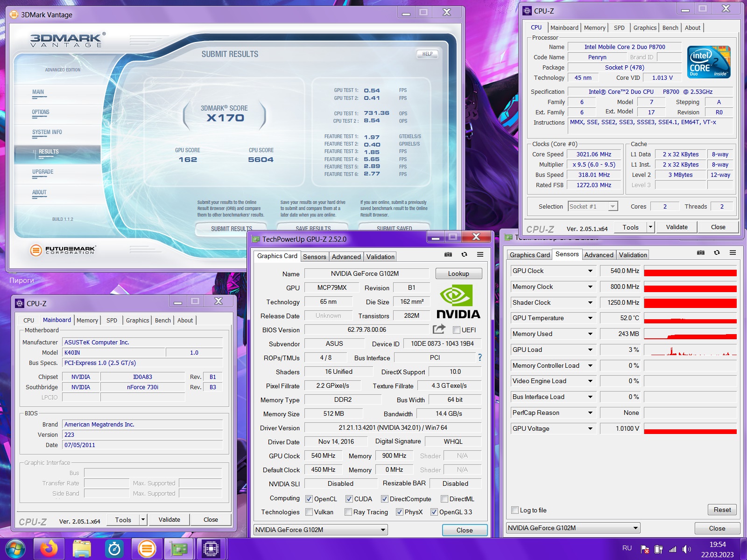The image size is (747, 560).
Task: Switch to the 3DMark Vantage taskbar icon
Action: click(x=147, y=549)
